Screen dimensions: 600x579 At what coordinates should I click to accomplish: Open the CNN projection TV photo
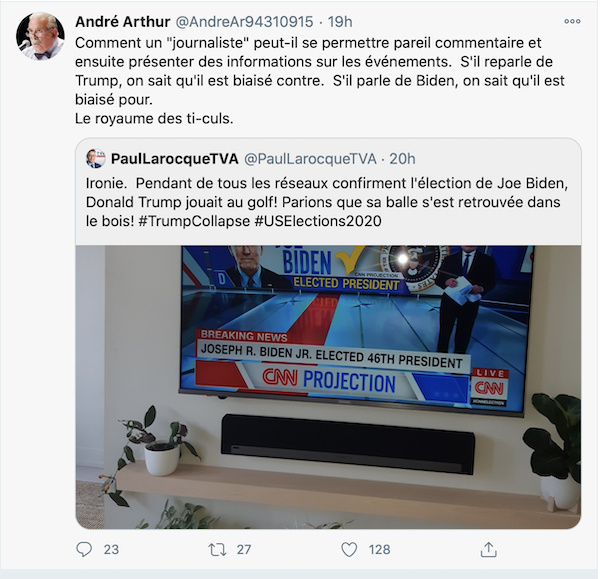pyautogui.click(x=328, y=387)
